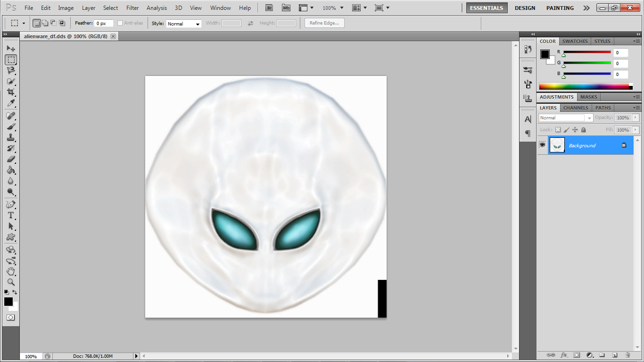Open the collapsed Clone Source panel icon
The image size is (644, 362).
(528, 98)
